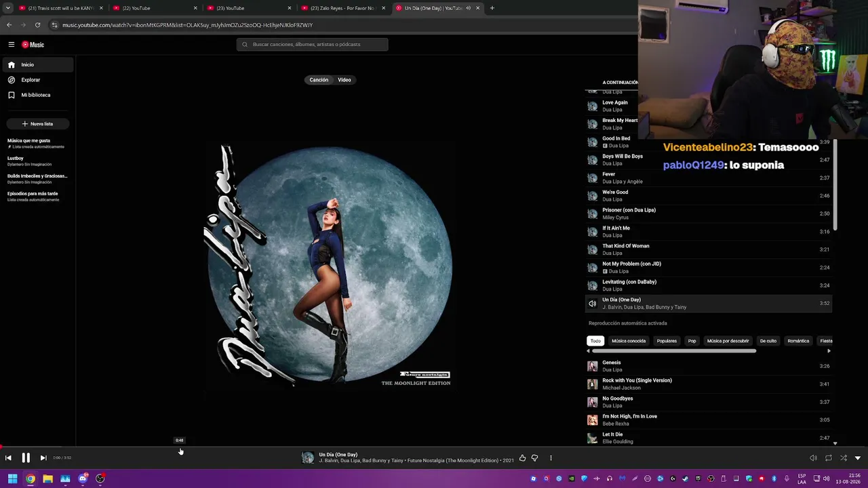Screen dimensions: 868x488
Task: Select the Música por descubrir chip
Action: (x=728, y=341)
